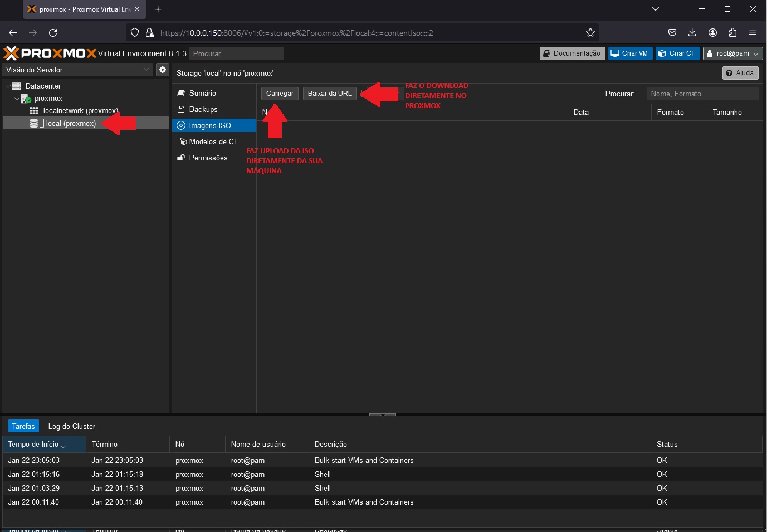Select the Jan 22 00:11:40 task row
Image resolution: width=767 pixels, height=532 pixels.
383,502
